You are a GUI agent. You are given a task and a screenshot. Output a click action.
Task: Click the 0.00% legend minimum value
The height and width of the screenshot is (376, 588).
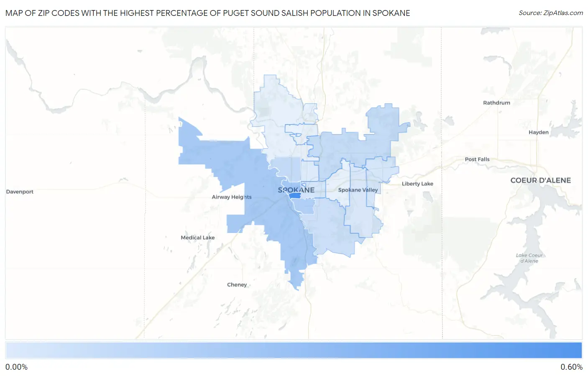(x=16, y=367)
